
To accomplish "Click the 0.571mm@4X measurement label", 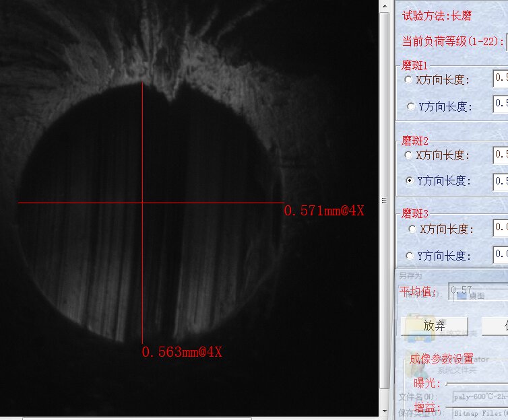I will coord(324,211).
